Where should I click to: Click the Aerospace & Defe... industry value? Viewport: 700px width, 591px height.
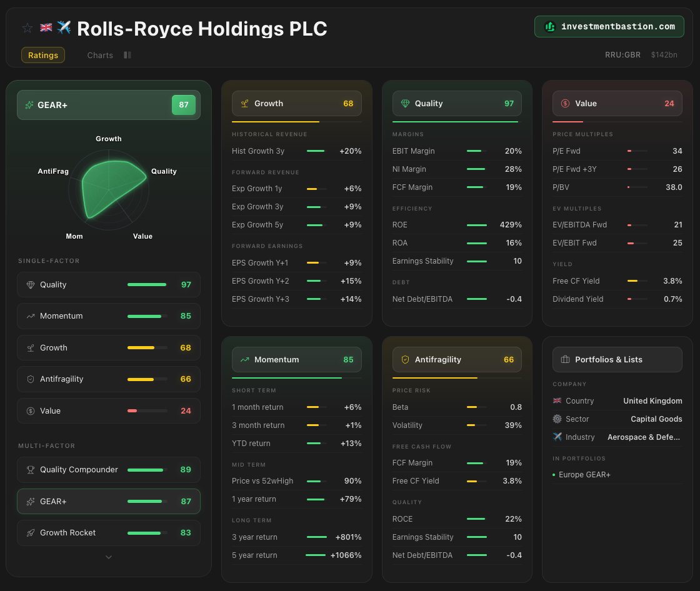(644, 437)
